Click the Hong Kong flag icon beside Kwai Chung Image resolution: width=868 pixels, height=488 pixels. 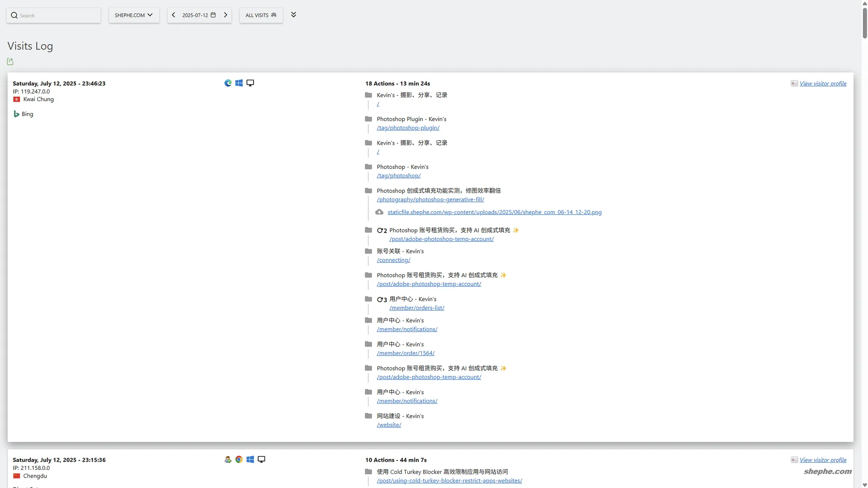click(x=17, y=99)
